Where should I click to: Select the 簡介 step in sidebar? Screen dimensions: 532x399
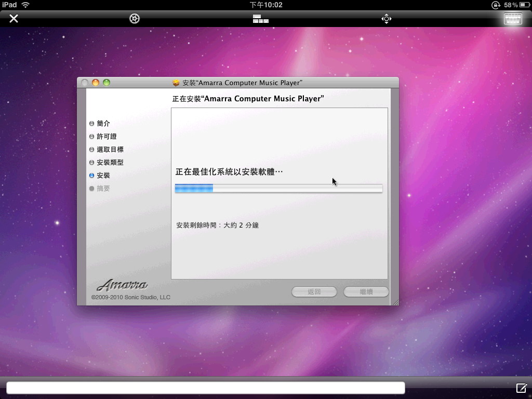click(x=100, y=124)
